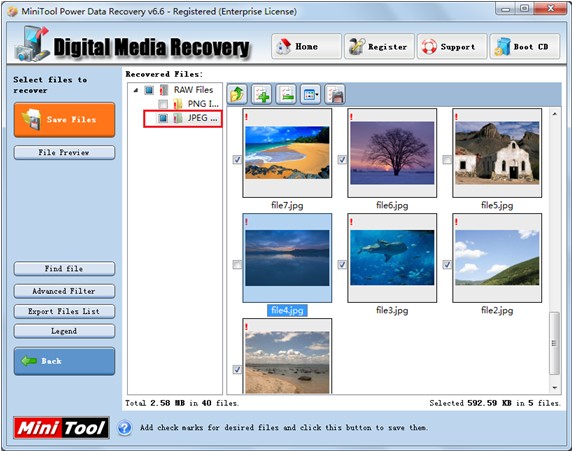Click the Boot CD button
572x451 pixels.
point(525,46)
